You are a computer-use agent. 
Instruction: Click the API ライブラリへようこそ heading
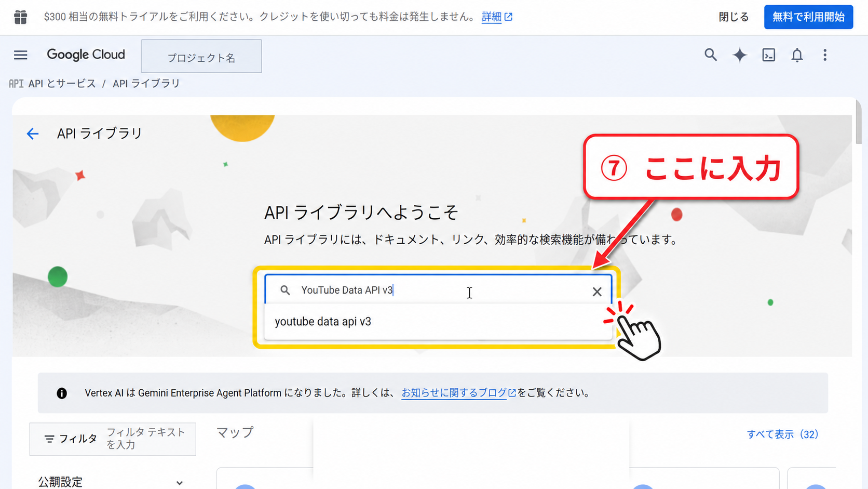[x=361, y=212]
